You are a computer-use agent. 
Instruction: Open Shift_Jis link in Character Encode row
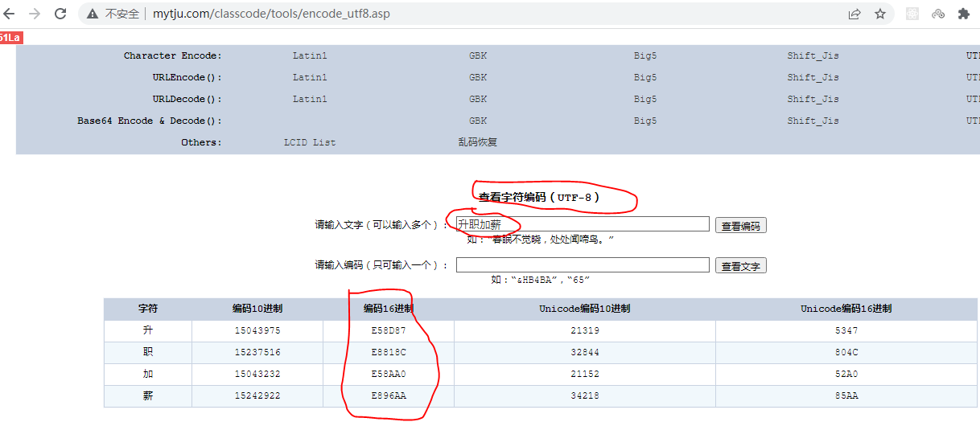pos(813,55)
